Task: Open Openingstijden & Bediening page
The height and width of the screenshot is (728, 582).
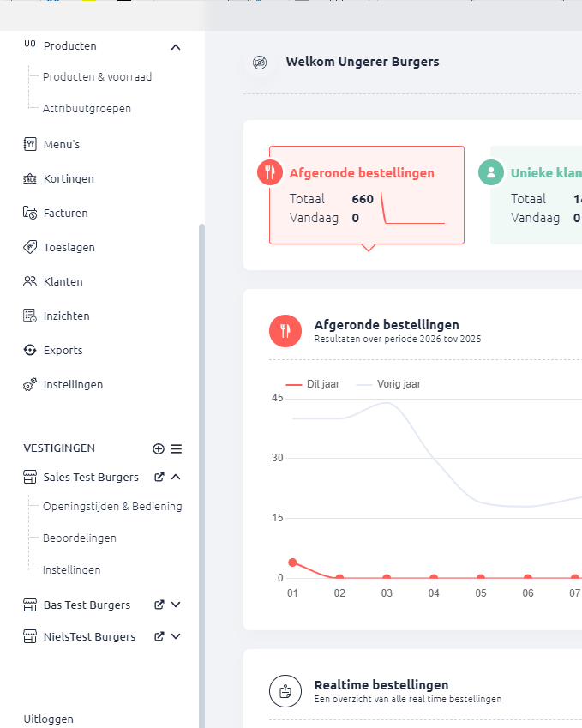Action: coord(111,507)
